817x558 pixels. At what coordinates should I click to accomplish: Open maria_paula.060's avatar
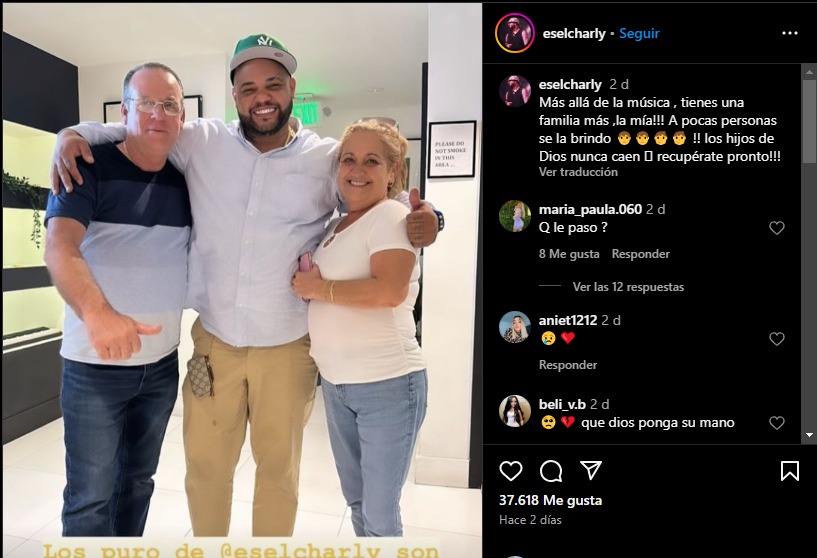[x=515, y=216]
